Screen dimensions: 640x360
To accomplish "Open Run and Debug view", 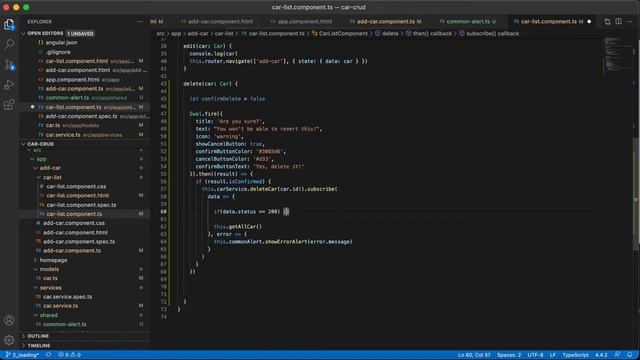I will (9, 84).
